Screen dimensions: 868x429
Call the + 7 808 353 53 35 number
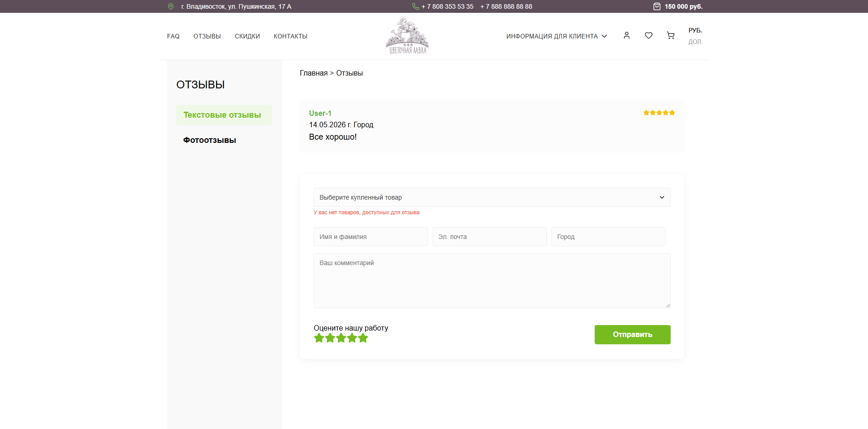tap(447, 6)
